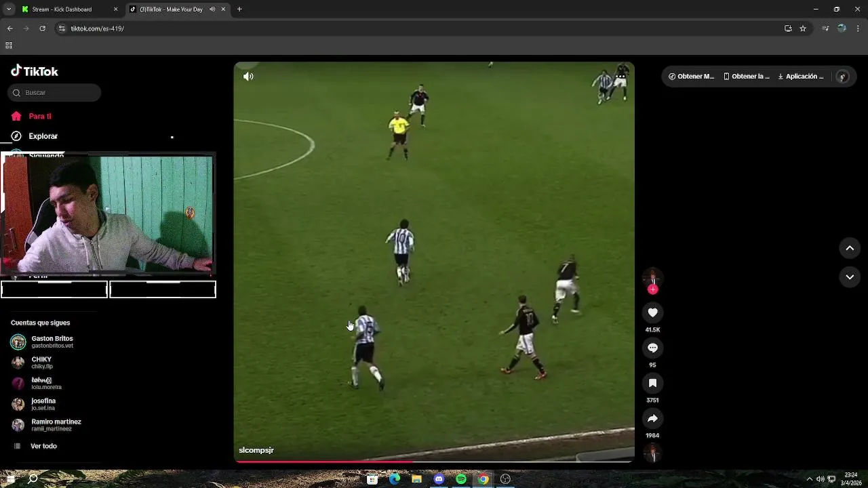Open the apps grid on bookmarks bar
The width and height of the screenshot is (868, 488).
pyautogui.click(x=9, y=45)
